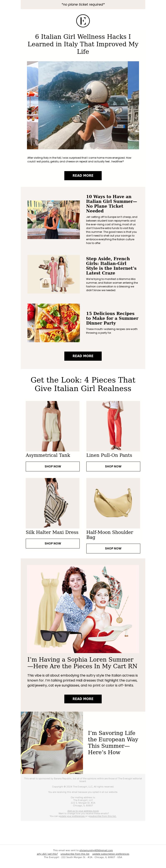Open Savoring Life the European Way article
This screenshot has height=868, width=166.
[113, 742]
